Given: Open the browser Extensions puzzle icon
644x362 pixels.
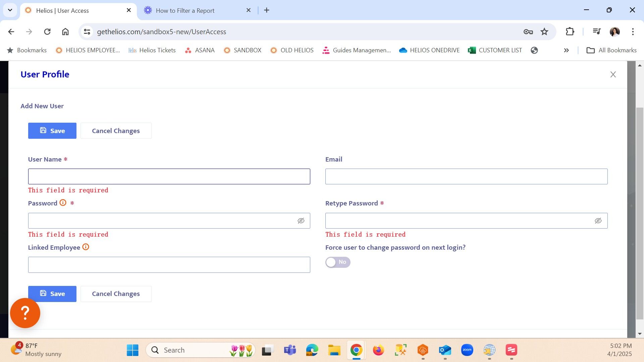Looking at the screenshot, I should [x=570, y=32].
